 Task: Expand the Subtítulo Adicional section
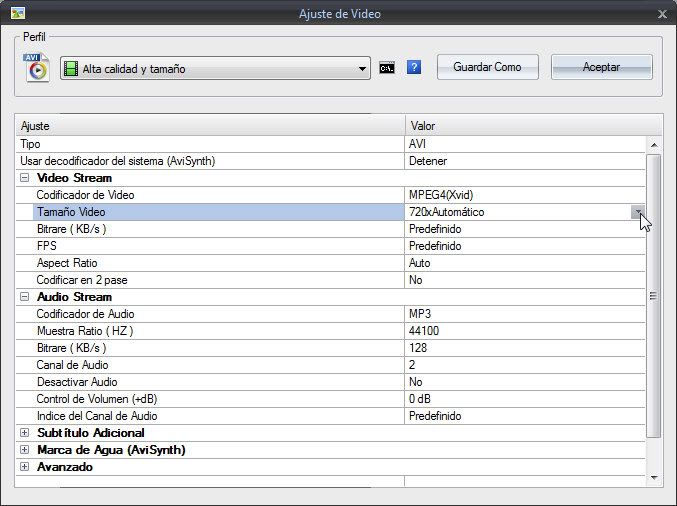pos(24,433)
